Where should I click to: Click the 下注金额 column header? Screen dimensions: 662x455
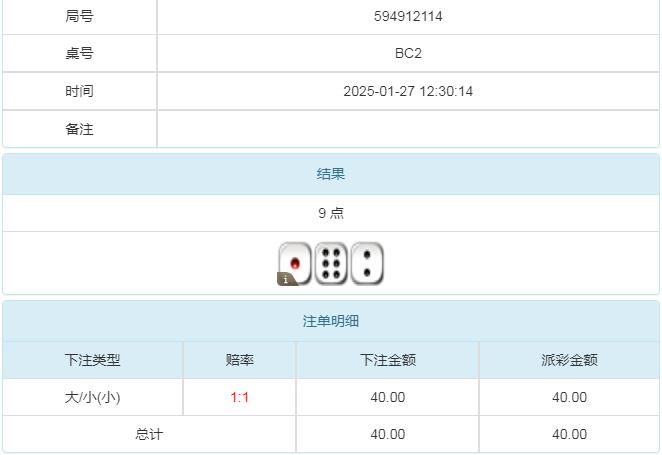(x=388, y=360)
